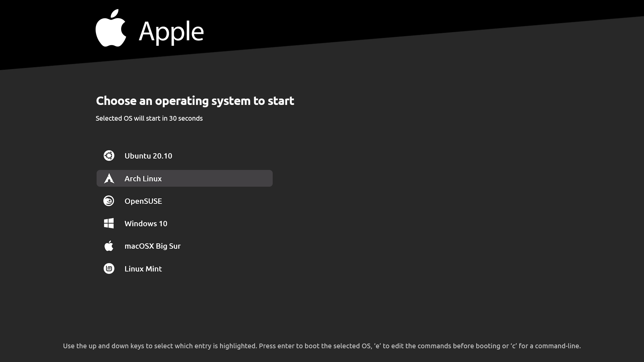Click the Arch Linux logo icon
This screenshot has width=644, height=362.
pyautogui.click(x=109, y=178)
